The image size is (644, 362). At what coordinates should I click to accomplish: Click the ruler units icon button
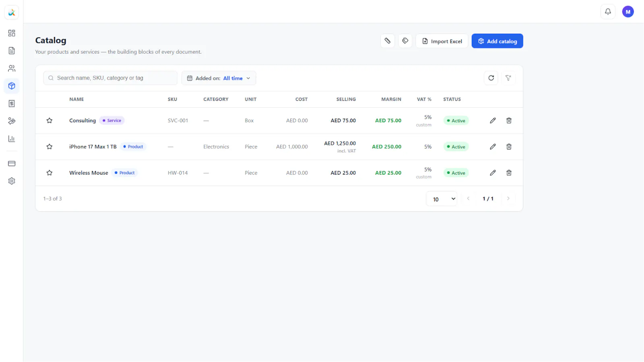pos(388,41)
